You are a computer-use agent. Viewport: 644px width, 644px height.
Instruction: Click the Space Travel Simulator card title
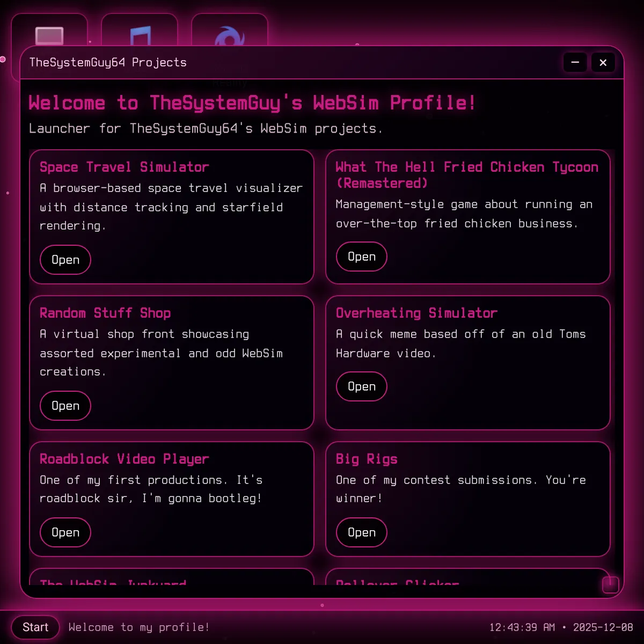click(x=125, y=167)
